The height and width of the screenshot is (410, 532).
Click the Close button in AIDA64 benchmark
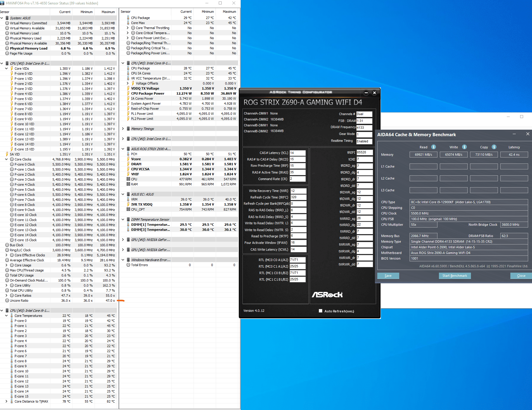pyautogui.click(x=521, y=276)
